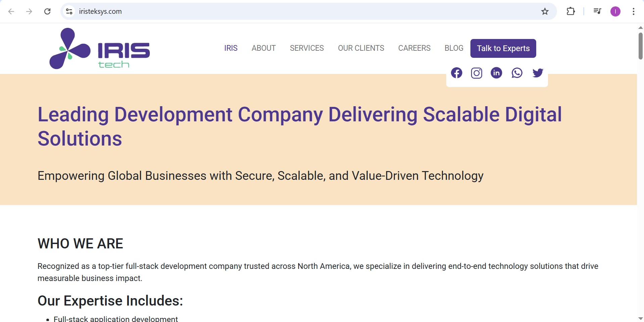
Task: Open the browser profile avatar
Action: 615,11
